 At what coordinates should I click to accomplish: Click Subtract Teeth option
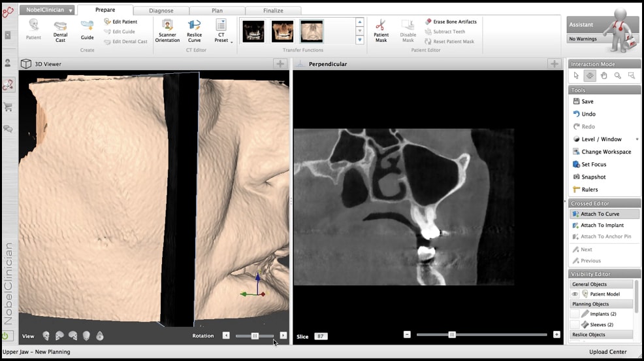tap(445, 31)
